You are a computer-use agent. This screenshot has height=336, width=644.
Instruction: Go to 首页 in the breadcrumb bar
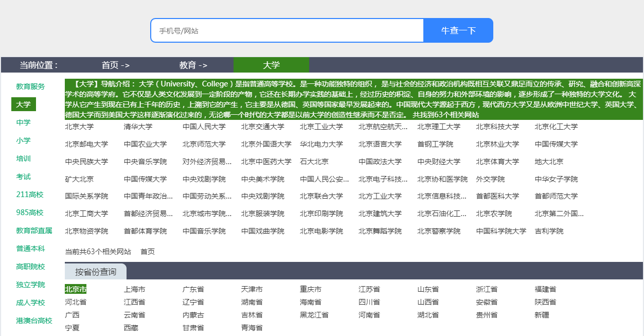click(116, 65)
